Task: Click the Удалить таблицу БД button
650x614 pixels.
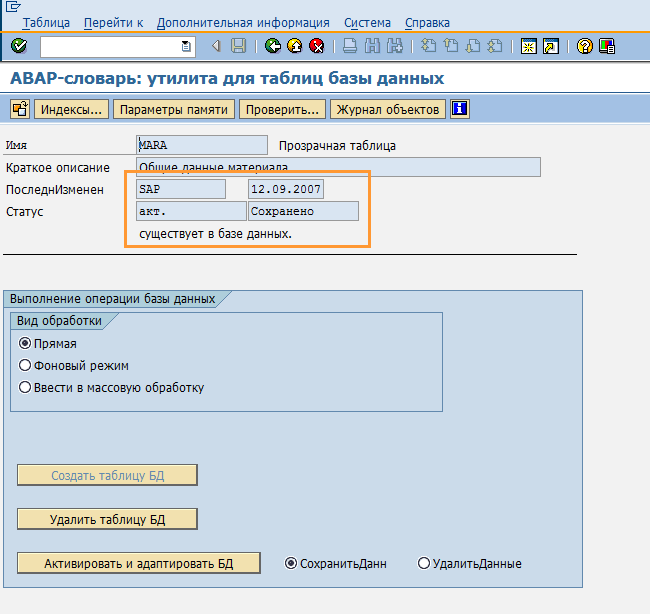Action: (x=107, y=519)
